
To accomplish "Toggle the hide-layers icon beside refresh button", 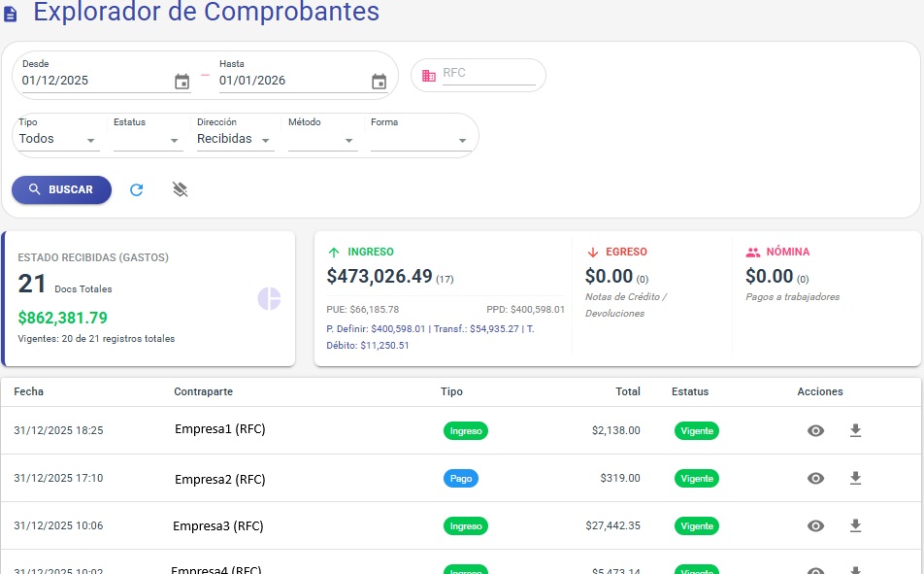I will (x=180, y=189).
